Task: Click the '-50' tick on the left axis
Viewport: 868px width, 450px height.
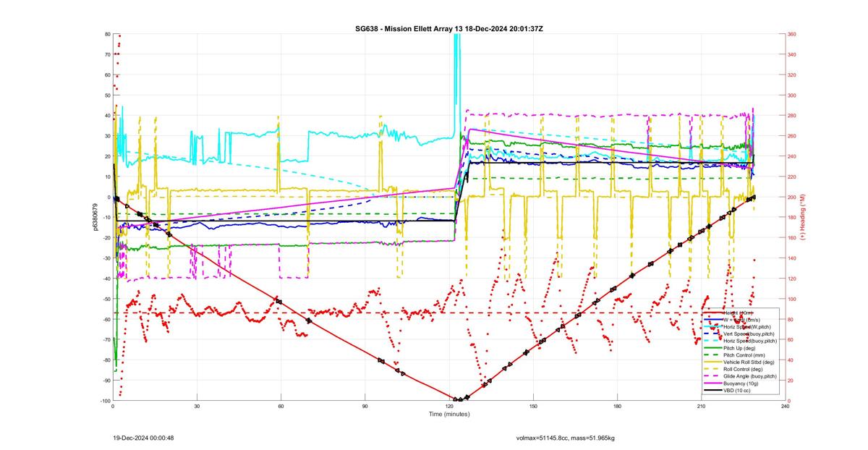Action: click(x=106, y=299)
